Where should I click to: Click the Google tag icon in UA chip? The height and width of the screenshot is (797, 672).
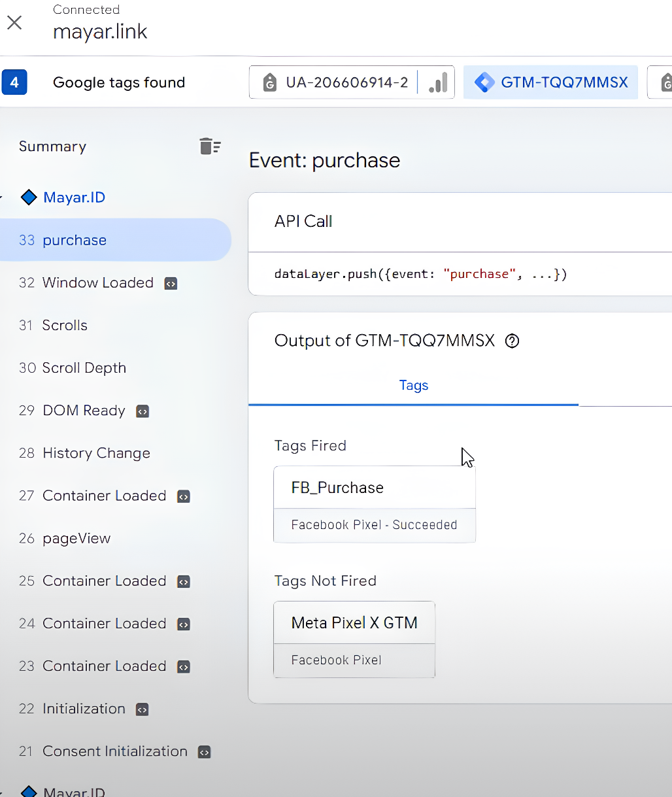pyautogui.click(x=269, y=83)
